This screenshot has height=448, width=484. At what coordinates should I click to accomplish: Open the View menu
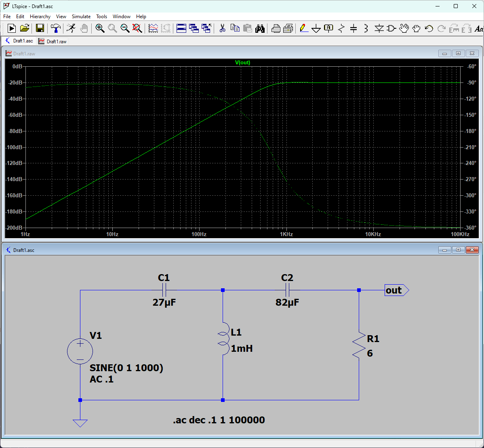click(x=61, y=16)
